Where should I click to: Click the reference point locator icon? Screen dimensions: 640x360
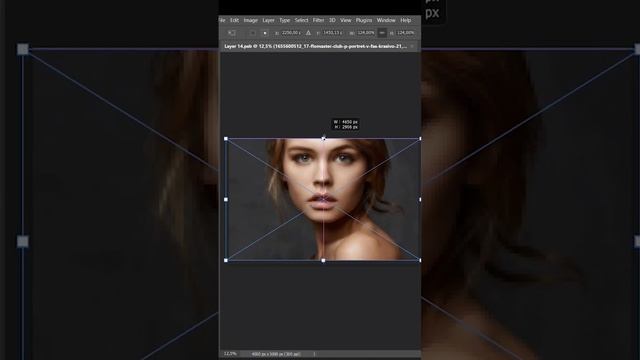pos(265,33)
